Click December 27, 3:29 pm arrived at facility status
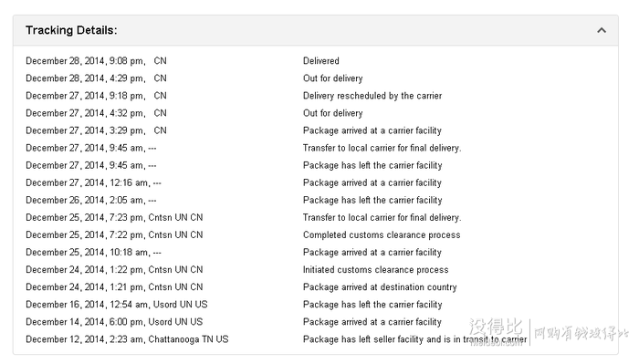Image resolution: width=639 pixels, height=364 pixels. (372, 130)
